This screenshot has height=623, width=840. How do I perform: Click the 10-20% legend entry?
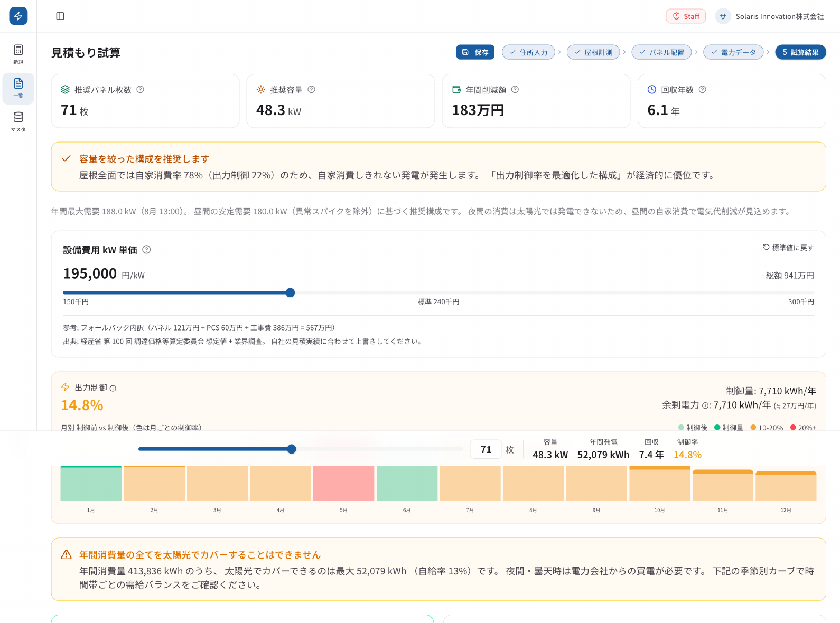[x=767, y=428]
